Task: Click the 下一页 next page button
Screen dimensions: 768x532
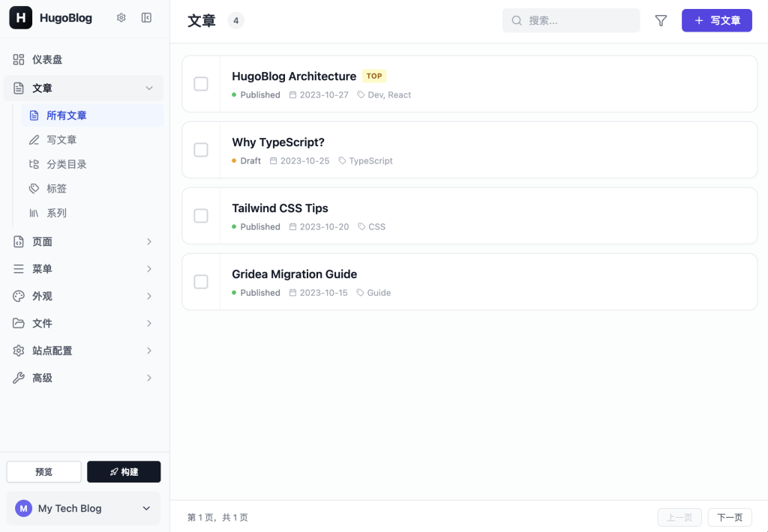Action: [729, 517]
